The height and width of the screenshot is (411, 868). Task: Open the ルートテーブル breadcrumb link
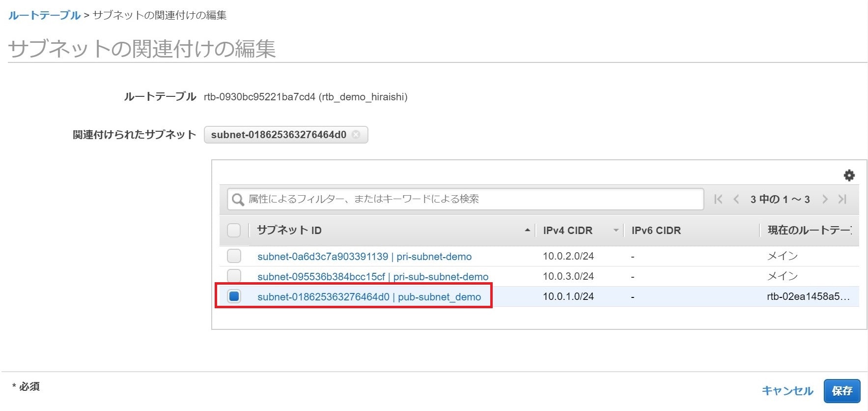coord(44,15)
